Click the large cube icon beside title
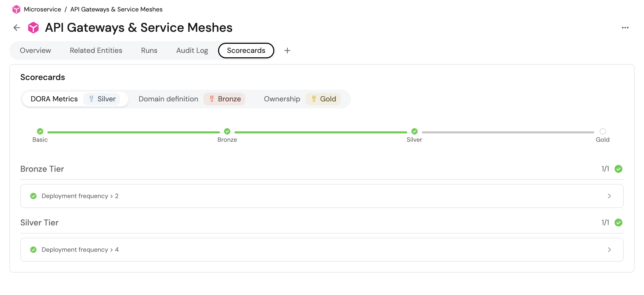The image size is (644, 295). click(x=33, y=28)
